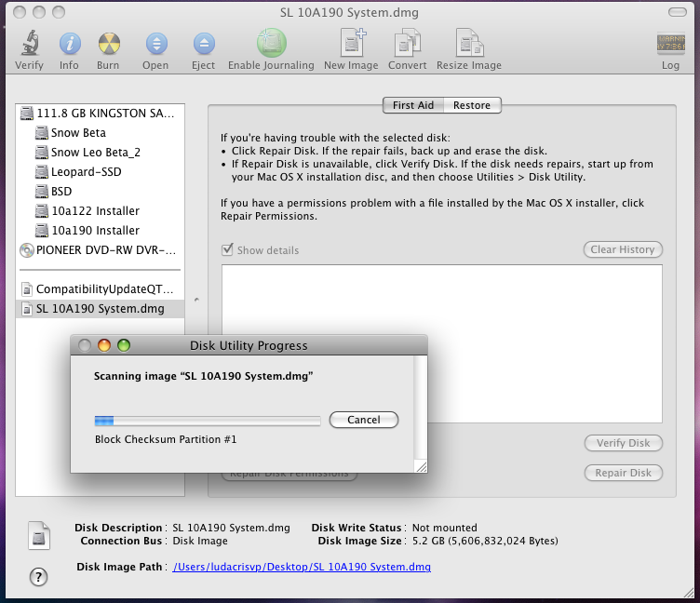Click the Clear History button

click(623, 249)
